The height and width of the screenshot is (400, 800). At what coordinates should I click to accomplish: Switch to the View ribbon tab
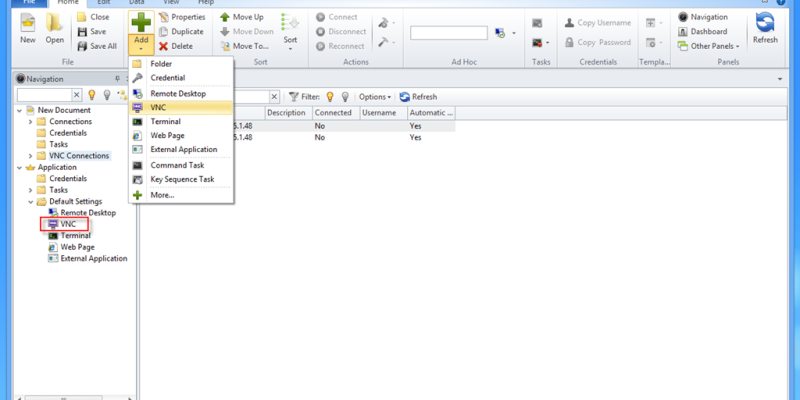pos(172,3)
